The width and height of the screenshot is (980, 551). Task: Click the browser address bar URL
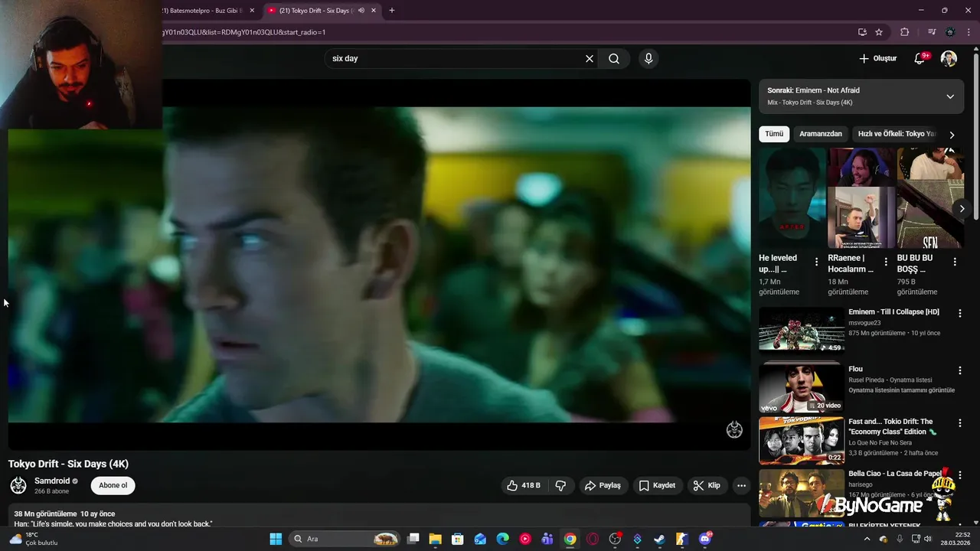point(505,32)
